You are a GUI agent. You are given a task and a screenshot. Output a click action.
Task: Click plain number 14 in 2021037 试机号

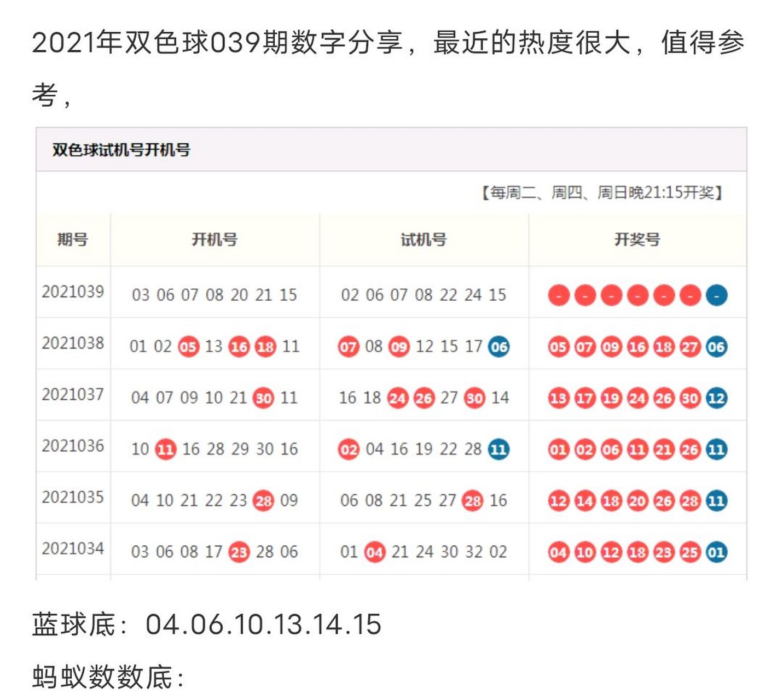pyautogui.click(x=500, y=398)
